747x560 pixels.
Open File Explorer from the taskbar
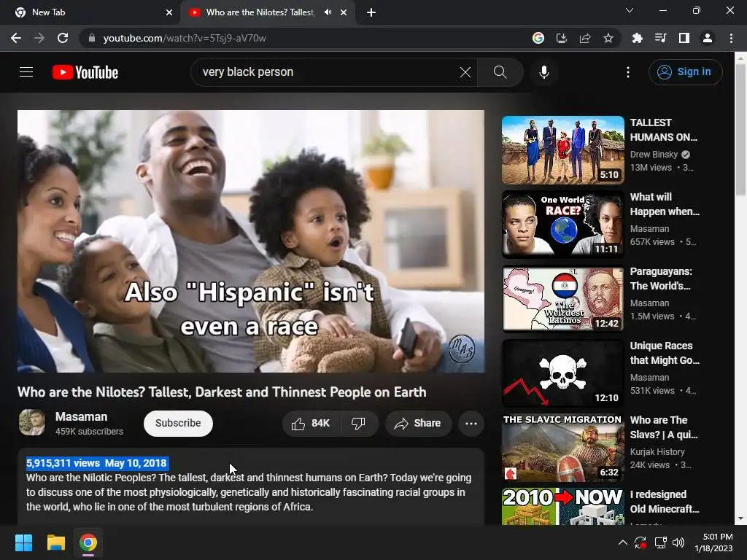point(55,542)
